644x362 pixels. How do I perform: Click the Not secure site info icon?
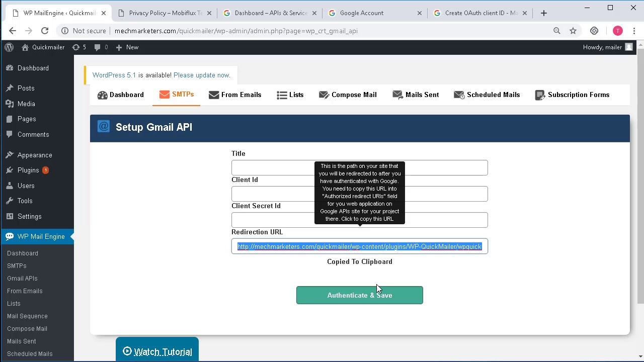(65, 31)
